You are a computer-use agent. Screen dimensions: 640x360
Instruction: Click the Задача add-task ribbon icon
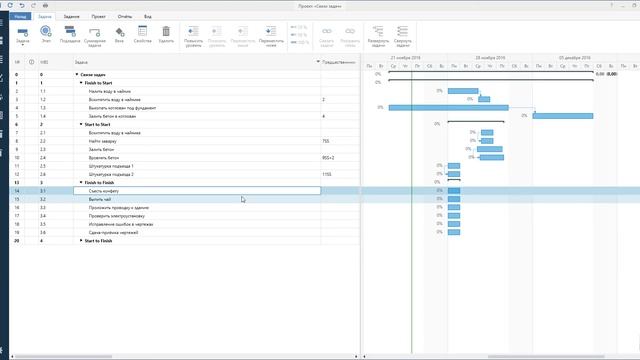pyautogui.click(x=23, y=32)
